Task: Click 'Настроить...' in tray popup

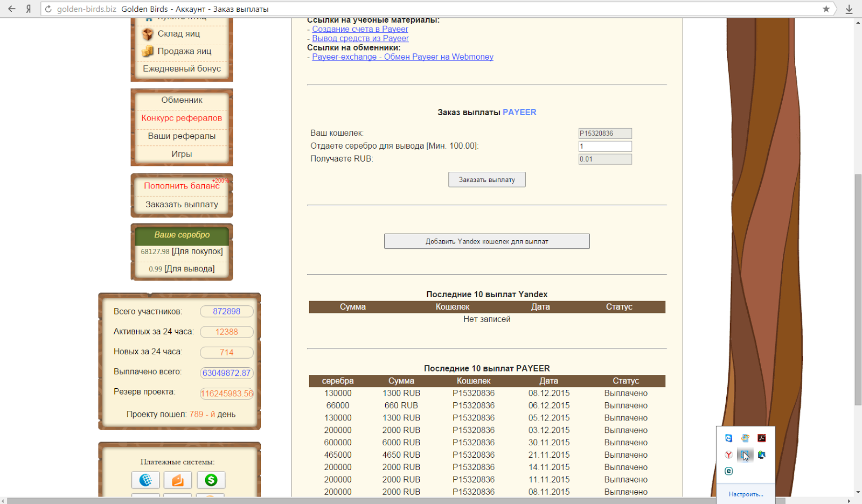Action: [x=746, y=494]
